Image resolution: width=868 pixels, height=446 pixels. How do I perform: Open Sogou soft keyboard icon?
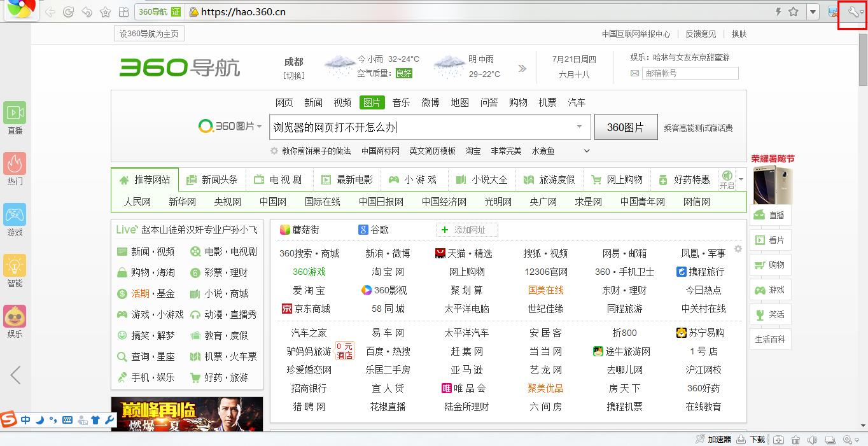point(67,420)
